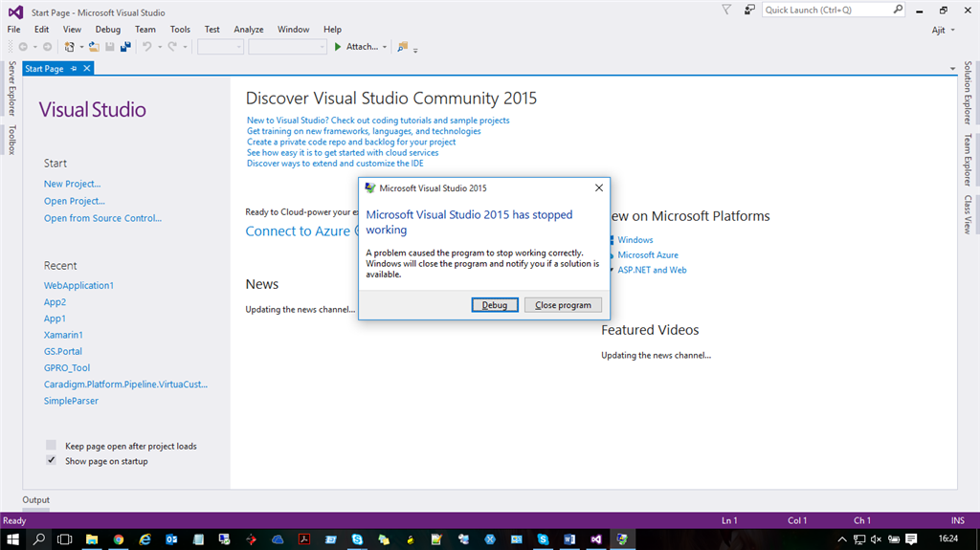
Task: Open the Output panel tab
Action: tap(35, 500)
